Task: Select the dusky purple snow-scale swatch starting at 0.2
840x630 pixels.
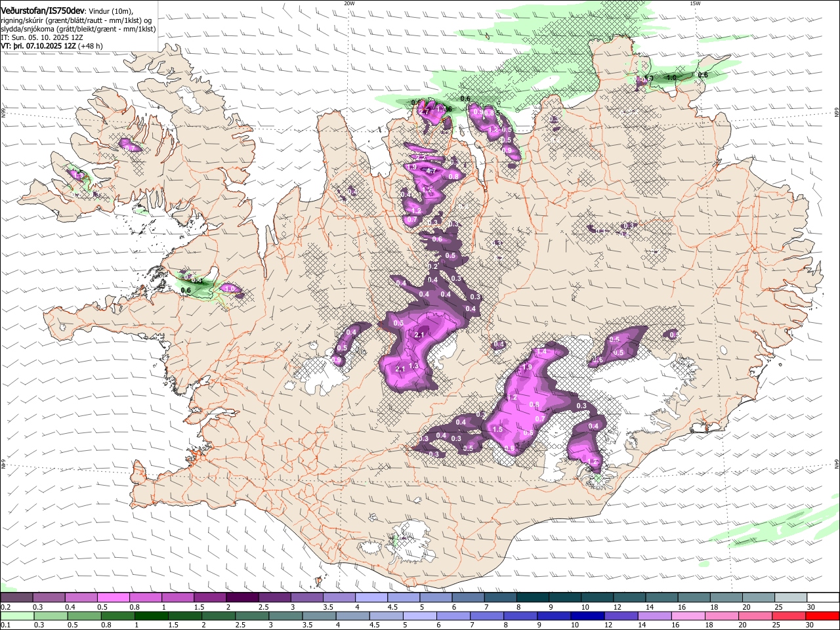Action: click(16, 598)
